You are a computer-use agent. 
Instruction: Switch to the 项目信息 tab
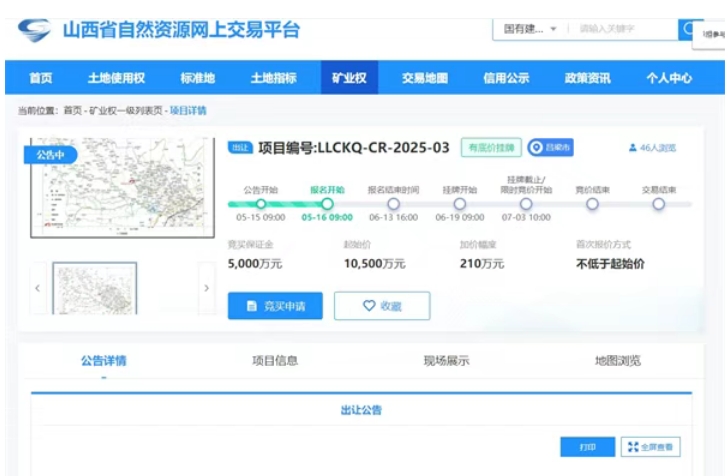tap(275, 361)
